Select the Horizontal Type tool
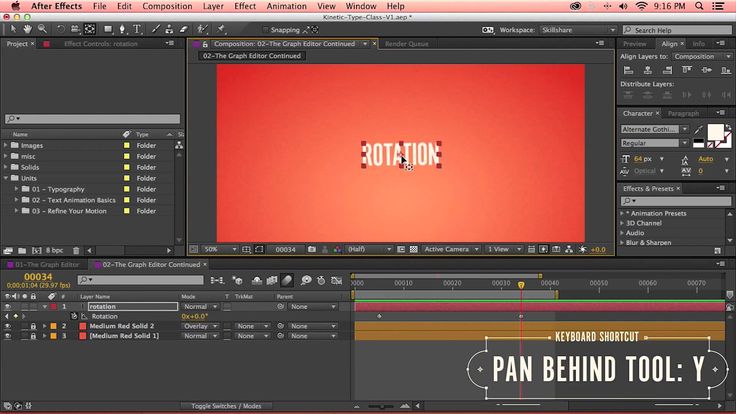The width and height of the screenshot is (736, 414). 137,29
